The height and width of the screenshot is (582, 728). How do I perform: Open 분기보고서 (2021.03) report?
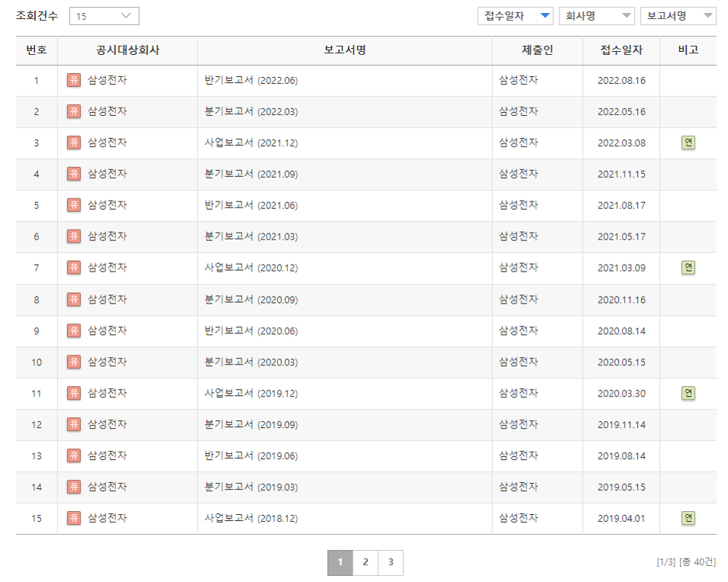[251, 236]
